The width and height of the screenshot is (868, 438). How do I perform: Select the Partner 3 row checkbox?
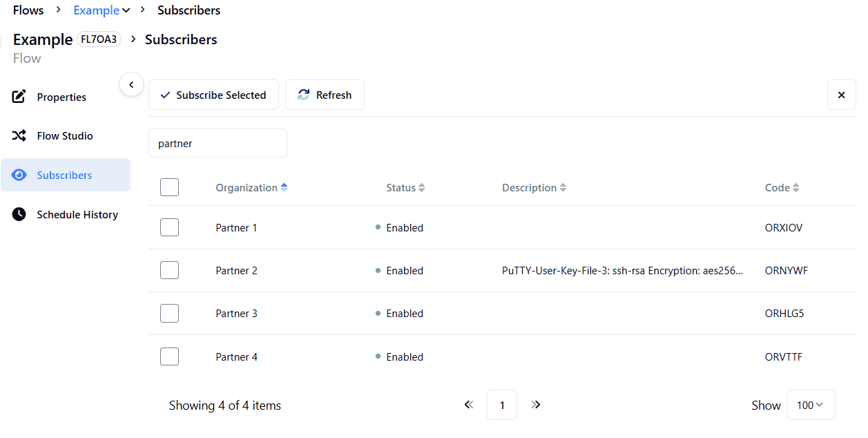pos(170,314)
